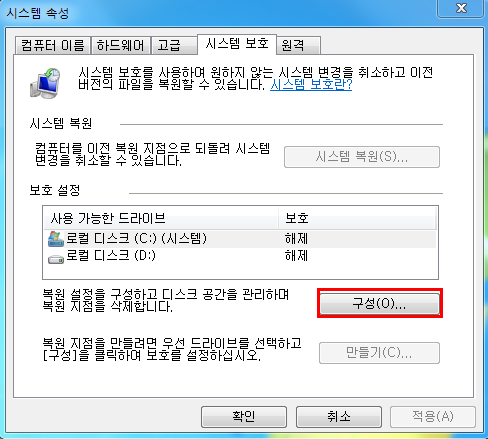Click the 시스템 복원(S)... button

click(x=362, y=157)
